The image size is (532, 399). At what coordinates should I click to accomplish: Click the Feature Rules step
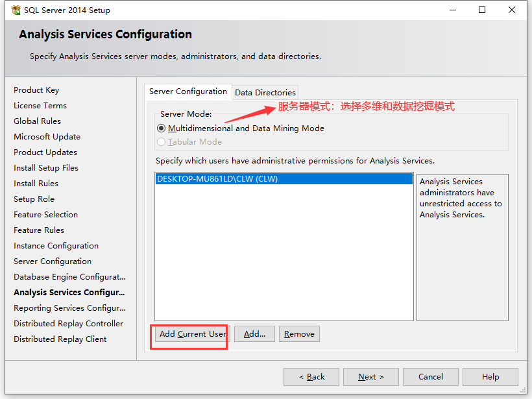point(39,230)
